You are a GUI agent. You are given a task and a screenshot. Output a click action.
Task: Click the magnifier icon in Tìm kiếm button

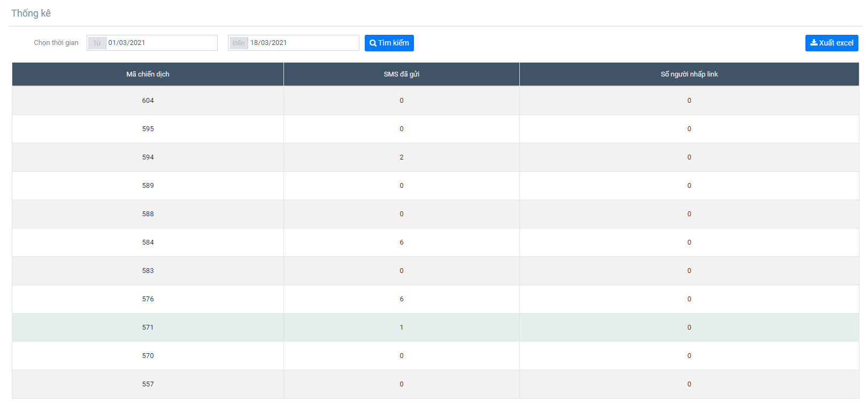tap(373, 43)
